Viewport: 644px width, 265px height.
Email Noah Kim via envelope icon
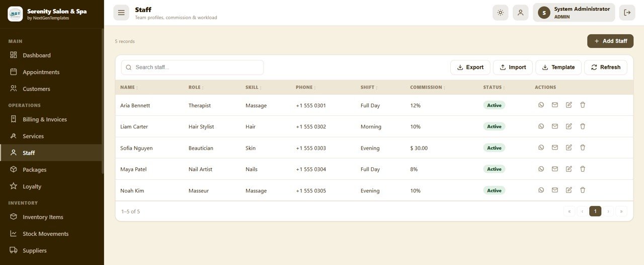[555, 190]
